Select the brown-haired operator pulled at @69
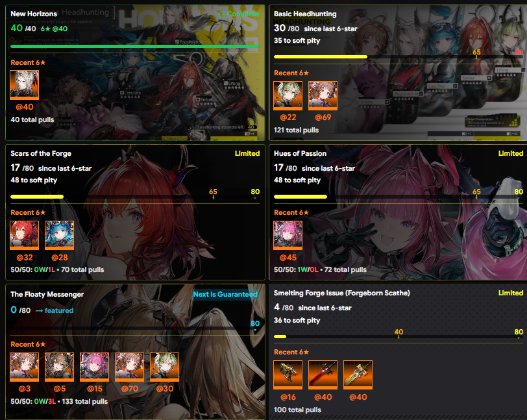Image resolution: width=527 pixels, height=420 pixels. pos(323,95)
